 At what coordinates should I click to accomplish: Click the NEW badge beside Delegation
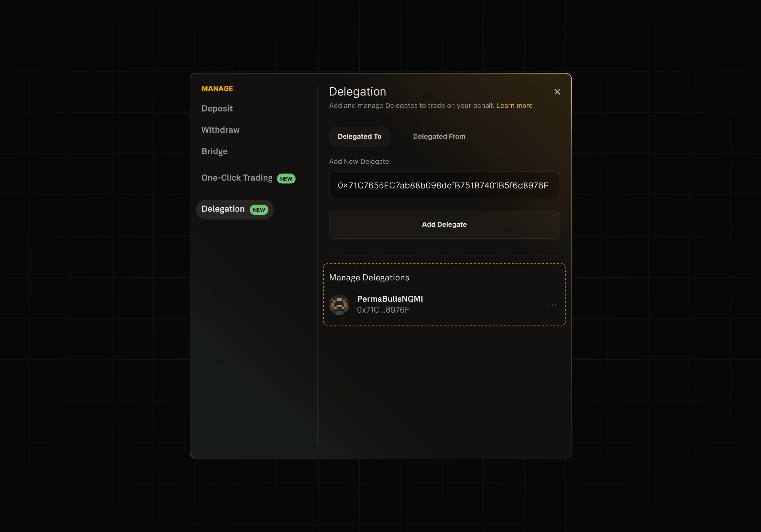(x=259, y=210)
